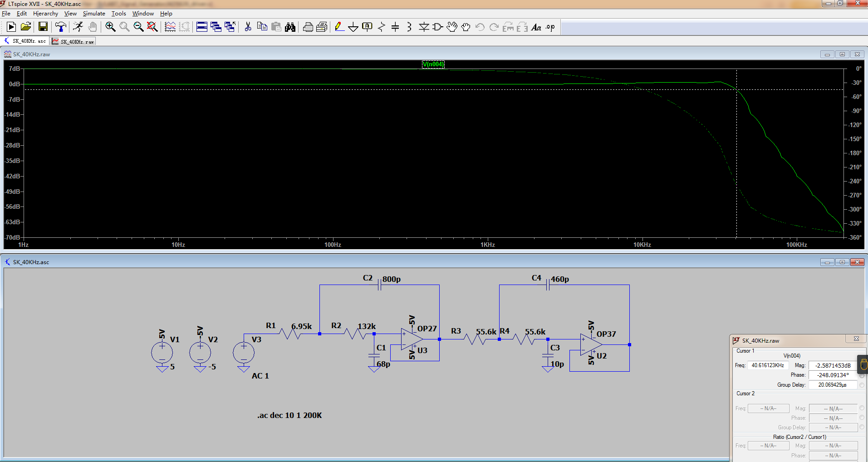
Task: Click the .ac dec 10 1 200K directive
Action: coord(289,415)
